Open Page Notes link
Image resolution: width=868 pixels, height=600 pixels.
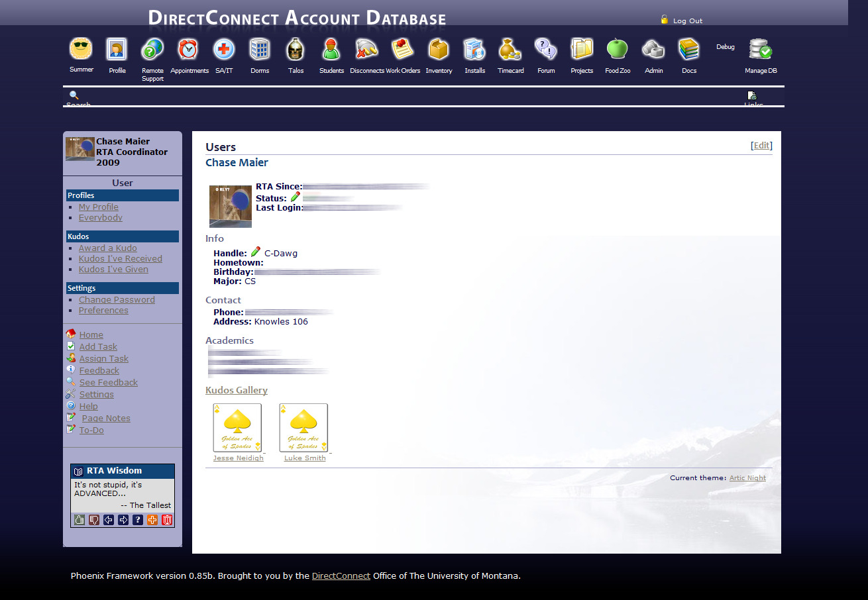[x=106, y=419]
